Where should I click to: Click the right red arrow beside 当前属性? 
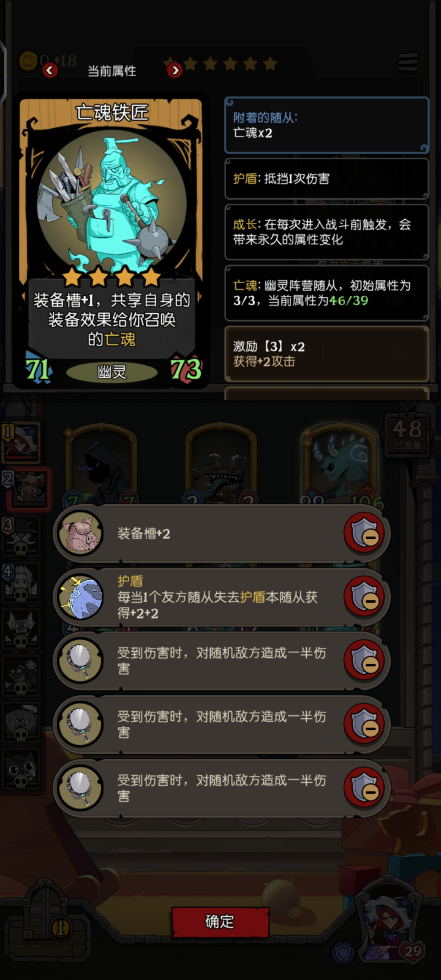click(x=175, y=71)
